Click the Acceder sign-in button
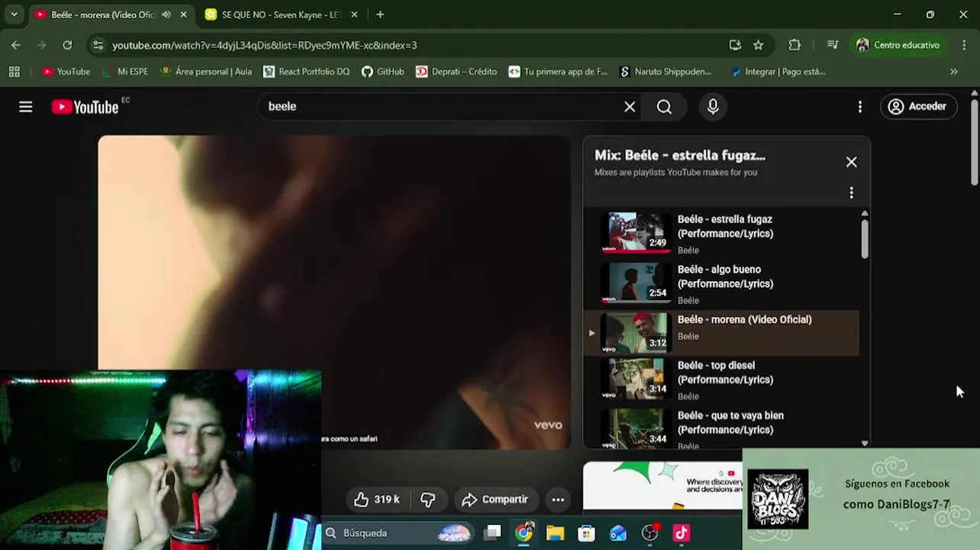This screenshot has height=550, width=980. pyautogui.click(x=918, y=107)
